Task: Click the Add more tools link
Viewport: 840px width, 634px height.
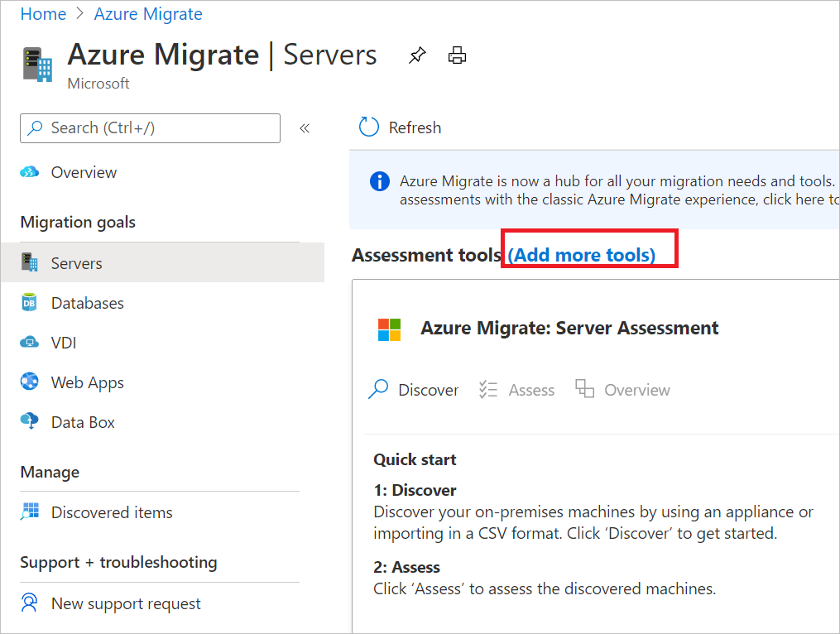Action: coord(582,255)
